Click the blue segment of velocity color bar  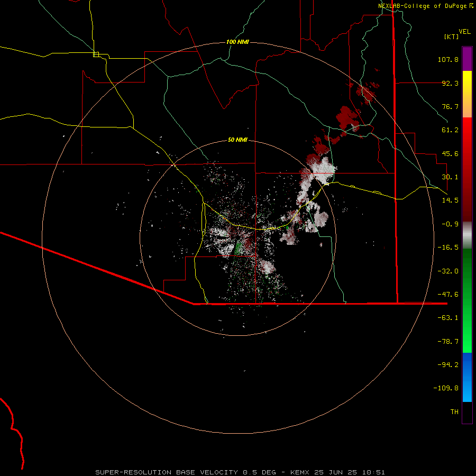point(467,377)
